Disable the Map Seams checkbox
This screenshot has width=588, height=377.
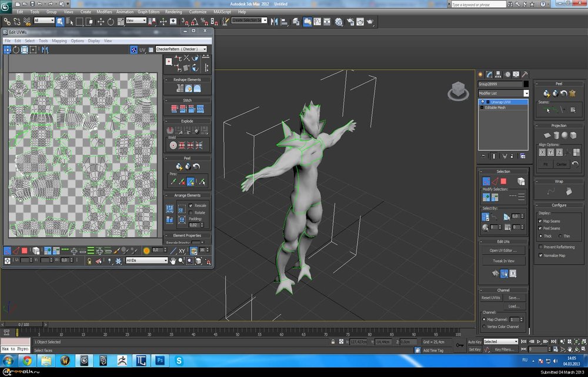click(x=540, y=221)
